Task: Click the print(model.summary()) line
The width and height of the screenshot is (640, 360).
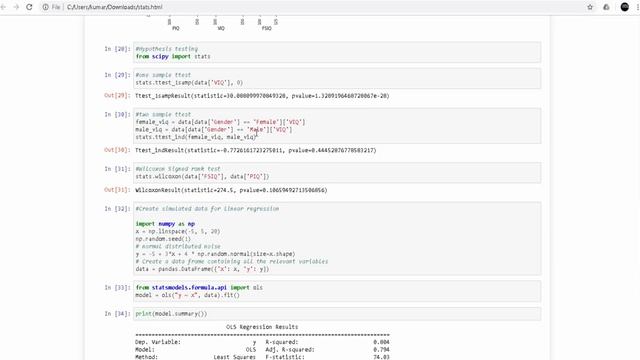Action: tap(171, 314)
